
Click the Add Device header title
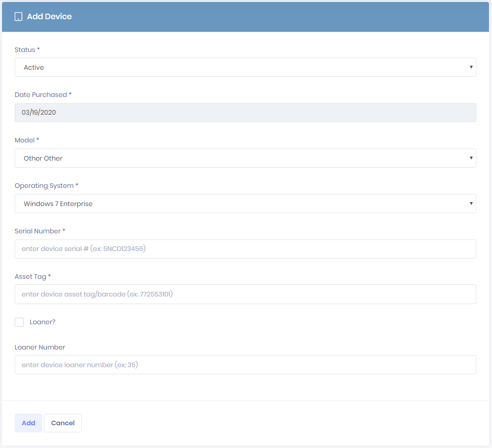tap(49, 17)
